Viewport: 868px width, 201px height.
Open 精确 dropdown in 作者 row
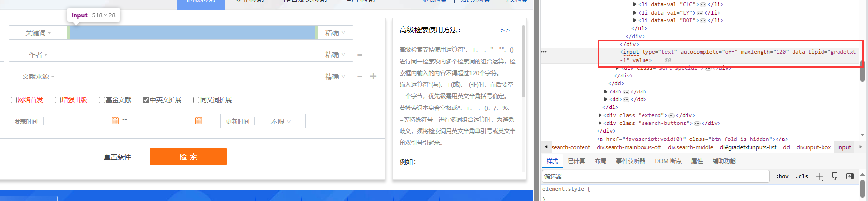click(335, 55)
